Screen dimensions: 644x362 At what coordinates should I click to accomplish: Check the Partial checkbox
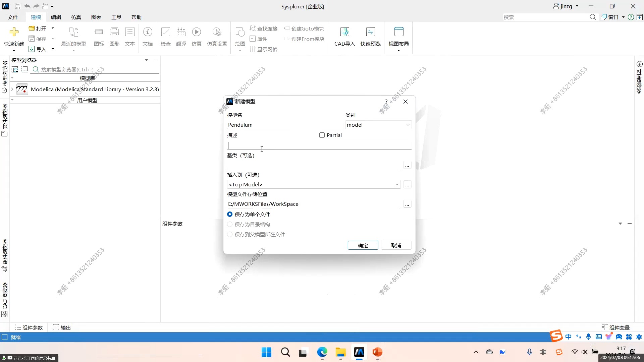point(322,135)
